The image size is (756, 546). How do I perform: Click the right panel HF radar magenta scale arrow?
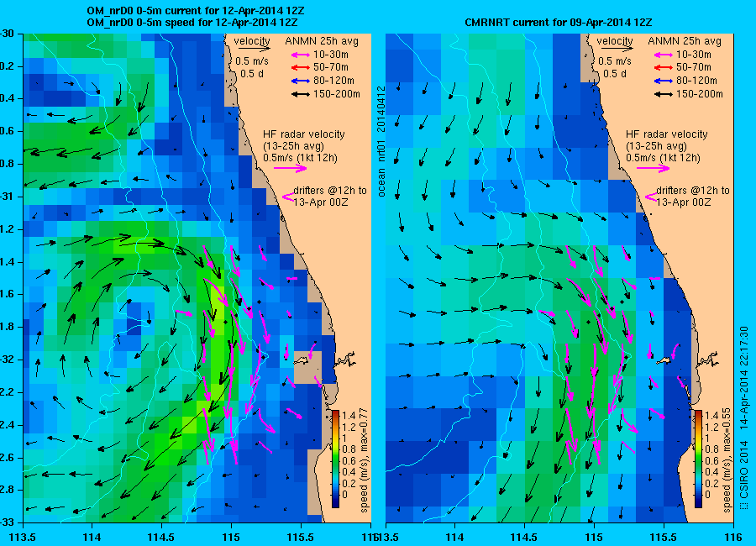tap(654, 168)
